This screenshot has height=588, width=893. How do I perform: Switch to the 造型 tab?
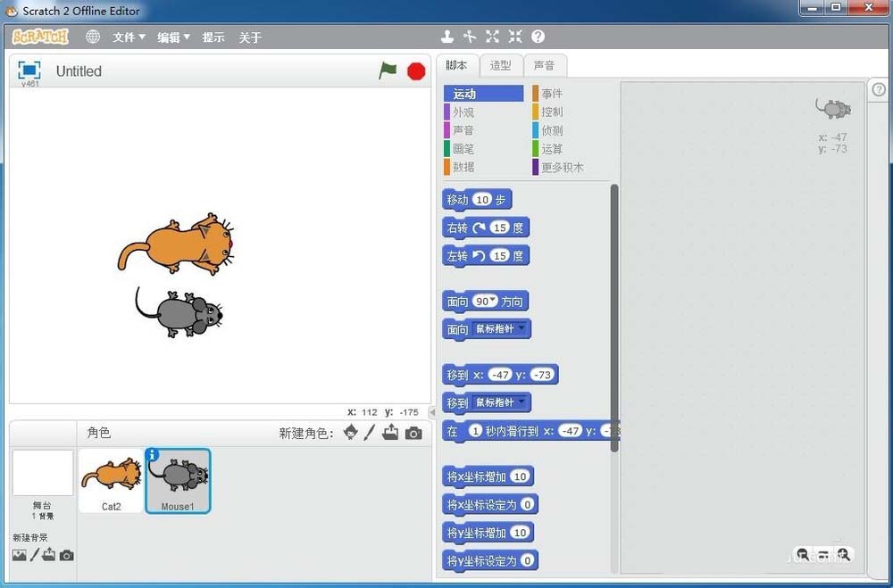[501, 65]
